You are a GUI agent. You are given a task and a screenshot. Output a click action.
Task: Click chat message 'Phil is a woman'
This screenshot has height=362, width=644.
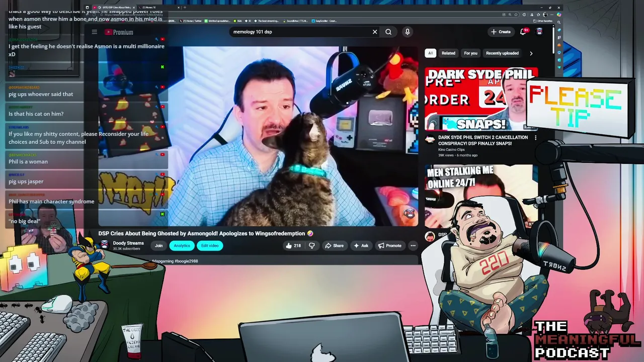pyautogui.click(x=28, y=162)
